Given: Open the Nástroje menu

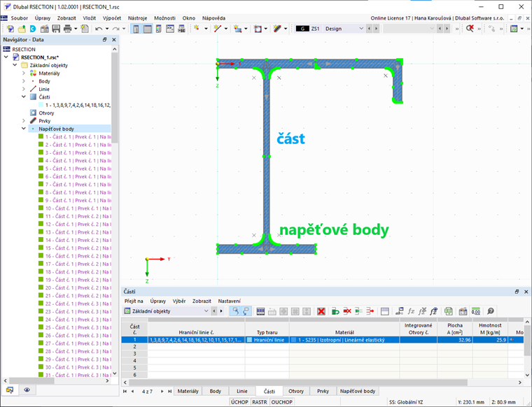Looking at the screenshot, I should coord(137,18).
